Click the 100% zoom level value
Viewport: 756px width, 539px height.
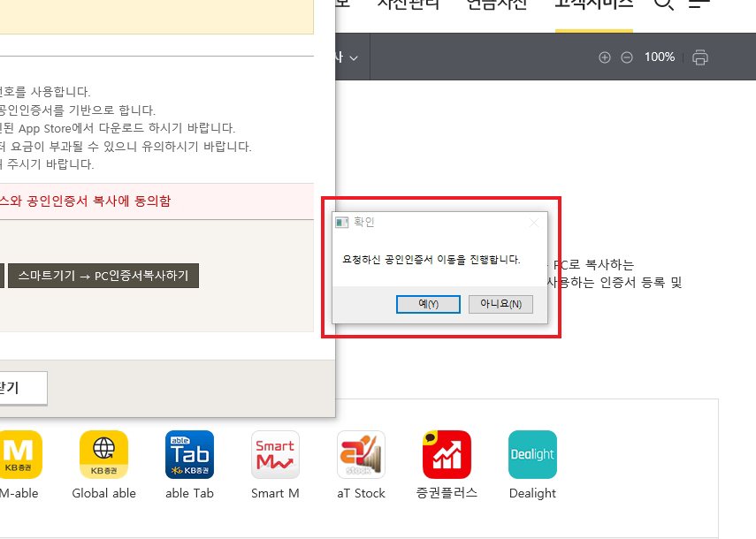(660, 57)
